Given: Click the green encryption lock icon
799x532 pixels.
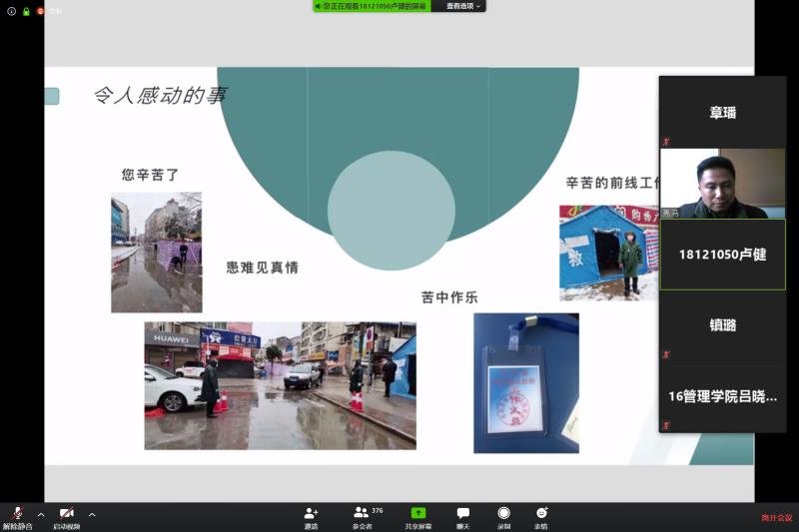Looking at the screenshot, I should click(26, 11).
